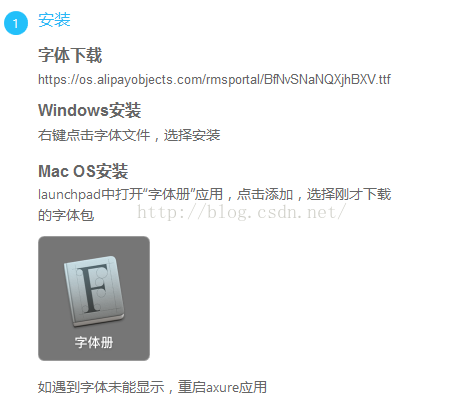Click the .ttf end of the URL
This screenshot has height=402, width=465.
coord(383,79)
